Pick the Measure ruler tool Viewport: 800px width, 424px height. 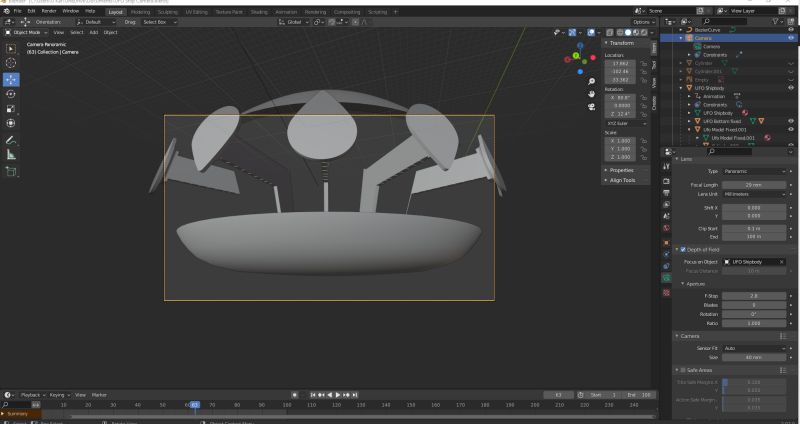pos(11,155)
